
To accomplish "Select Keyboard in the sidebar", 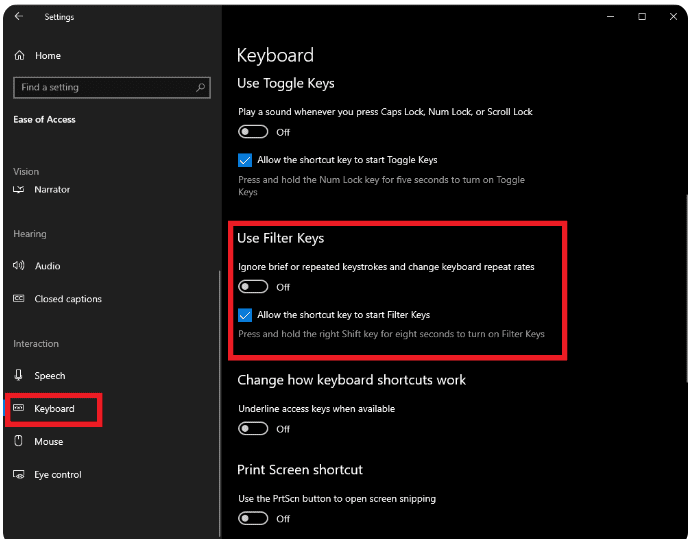I will tap(54, 409).
